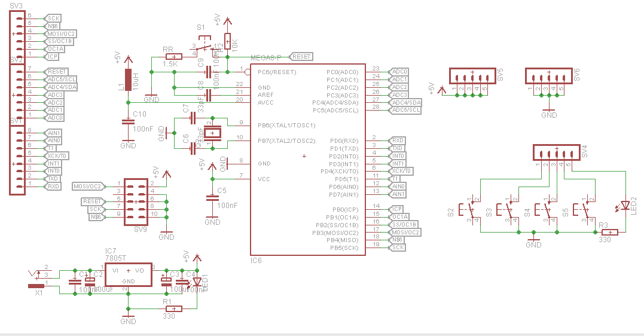
Task: Click the PB3(MOSI/OC2) pin label
Action: click(x=335, y=233)
